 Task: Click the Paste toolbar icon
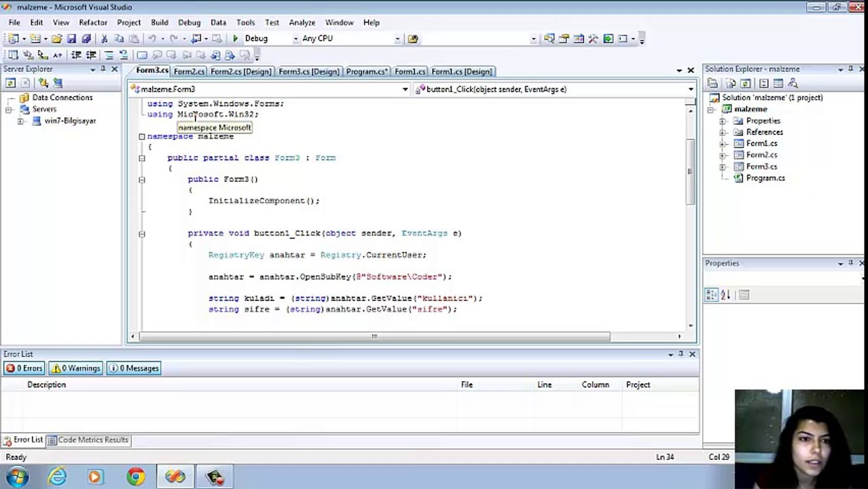point(134,39)
